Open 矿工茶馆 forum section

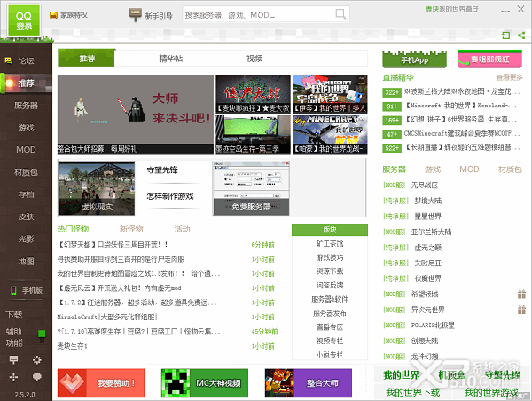pos(330,243)
